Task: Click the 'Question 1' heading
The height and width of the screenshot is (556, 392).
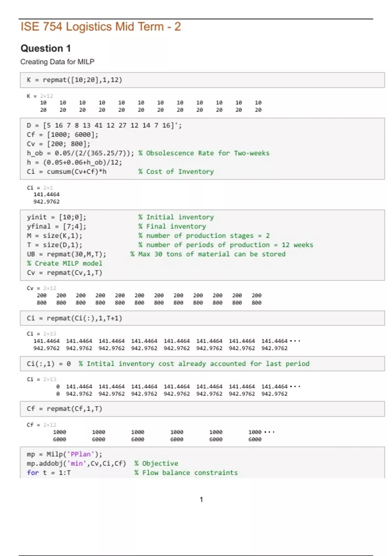Action: [46, 48]
